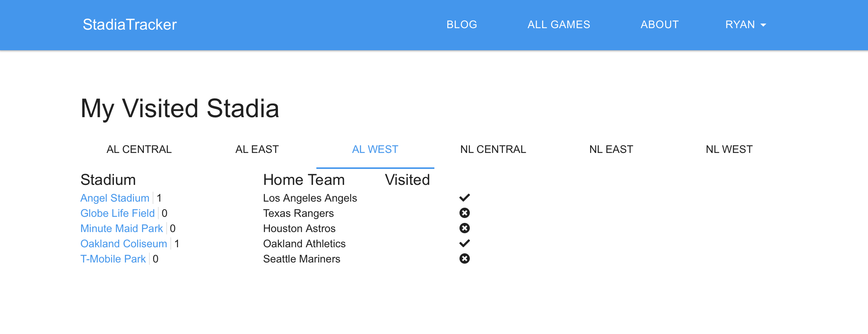Open the BLOG page
Image resolution: width=868 pixels, height=334 pixels.
(461, 24)
